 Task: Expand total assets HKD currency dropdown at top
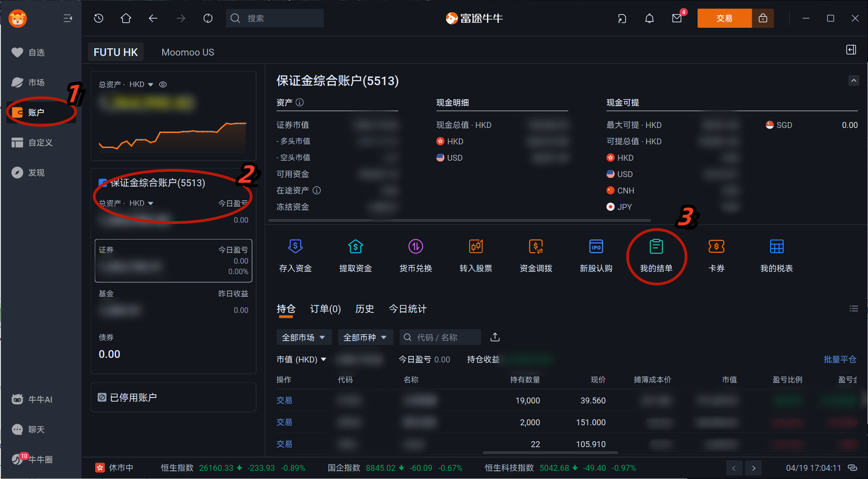tap(141, 85)
